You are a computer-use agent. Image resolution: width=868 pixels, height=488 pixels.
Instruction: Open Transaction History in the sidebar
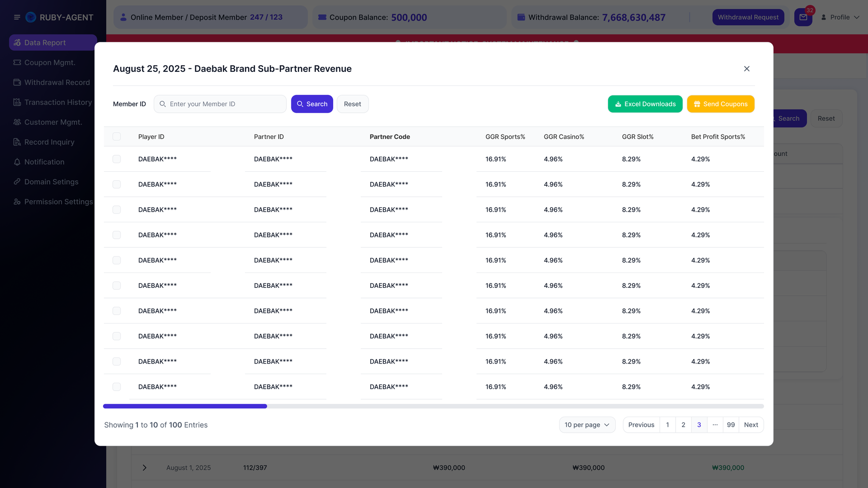pos(53,102)
